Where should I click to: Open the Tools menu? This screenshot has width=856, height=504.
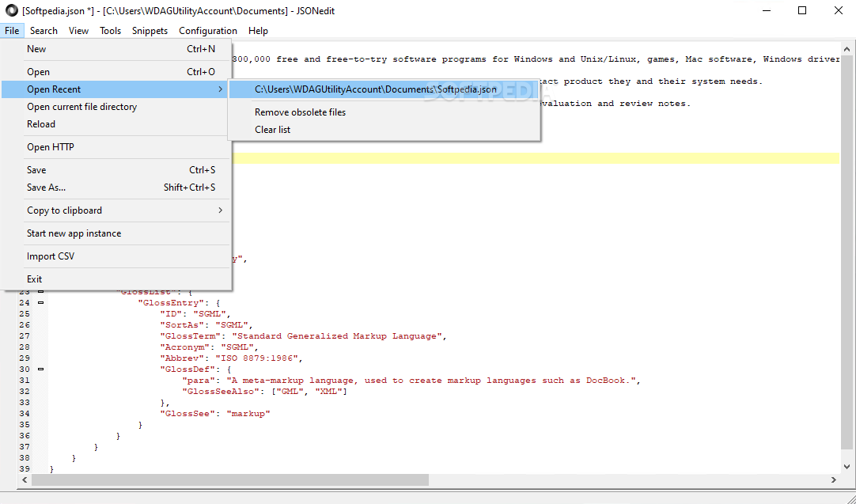click(110, 31)
